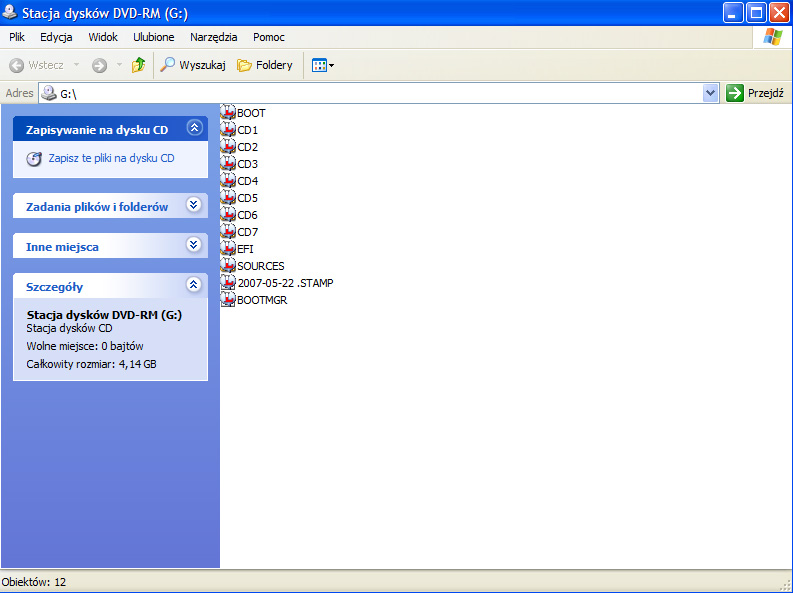The image size is (793, 593).
Task: Click the CD7 name label
Action: pyautogui.click(x=248, y=232)
